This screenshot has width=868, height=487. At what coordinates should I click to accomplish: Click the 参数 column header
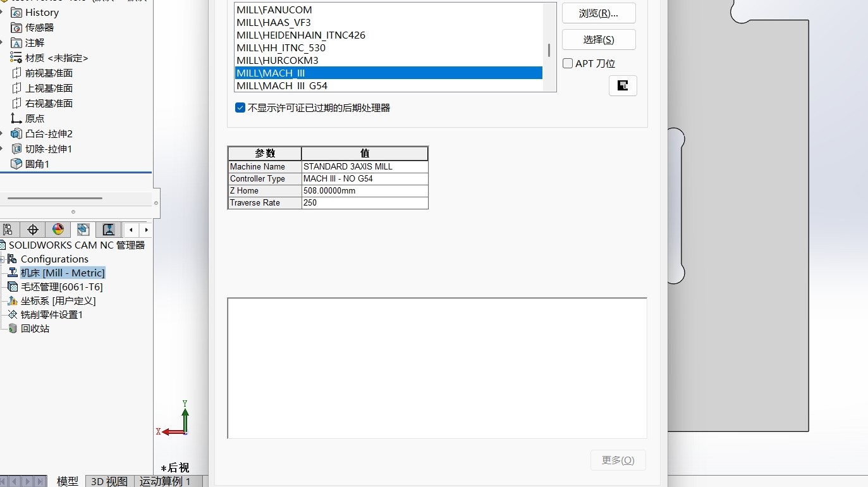pyautogui.click(x=265, y=153)
